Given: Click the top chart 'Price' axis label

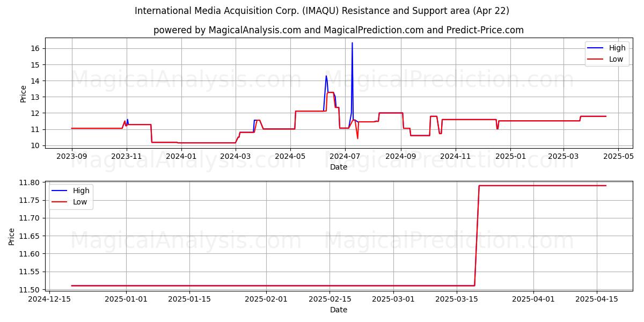Looking at the screenshot, I should point(23,93).
